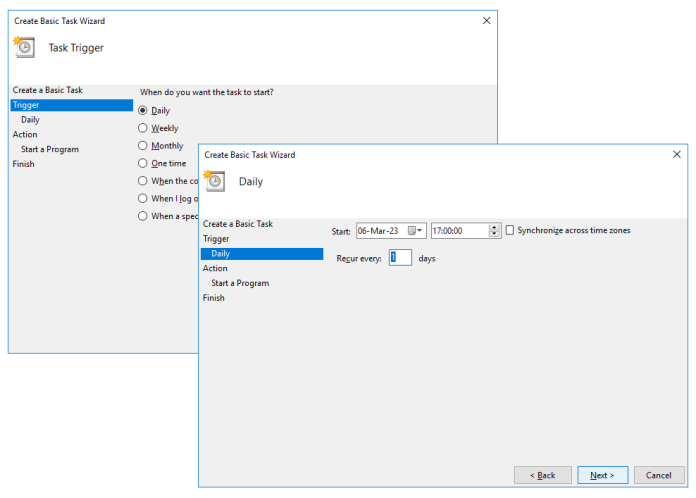Choose the Monthly trigger option

[143, 146]
